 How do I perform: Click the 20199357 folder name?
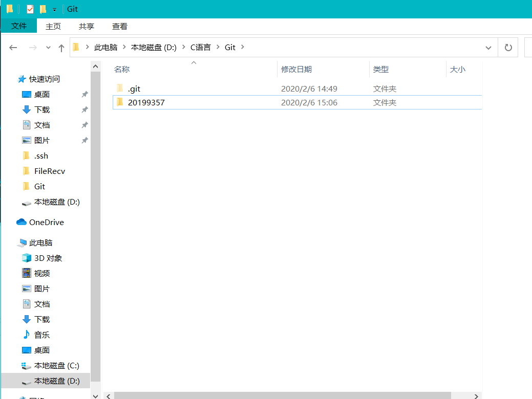146,103
